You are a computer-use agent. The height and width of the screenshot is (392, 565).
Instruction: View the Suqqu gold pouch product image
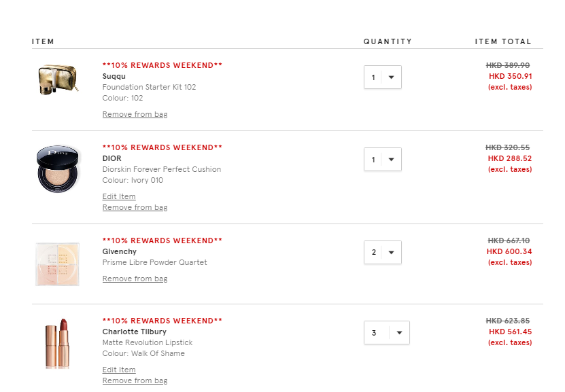tap(58, 79)
